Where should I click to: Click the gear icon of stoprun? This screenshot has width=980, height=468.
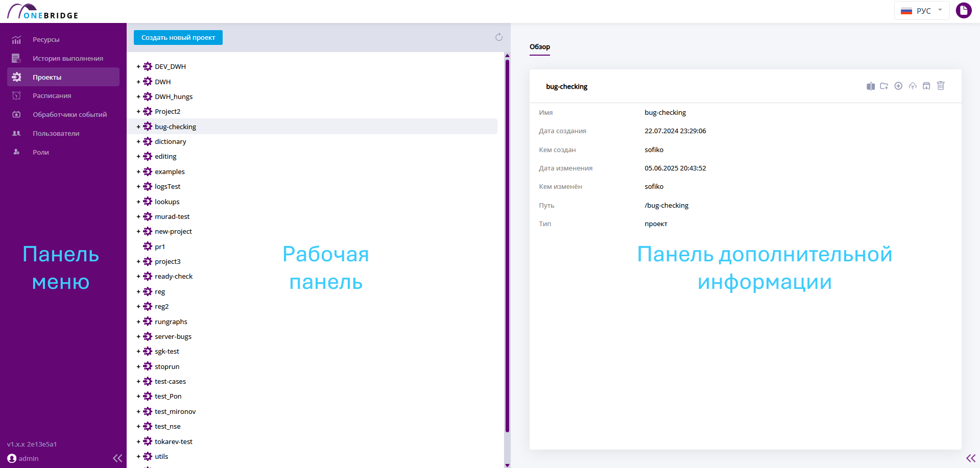[x=148, y=366]
